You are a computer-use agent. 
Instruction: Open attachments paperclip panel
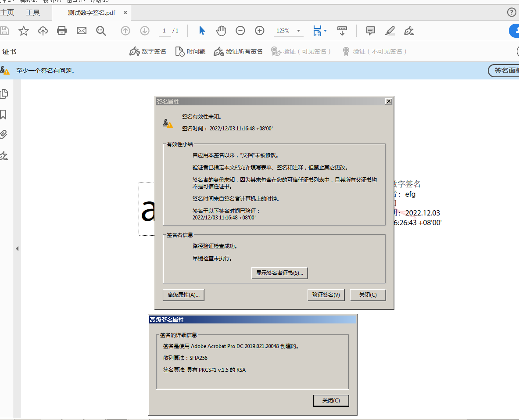(x=4, y=134)
